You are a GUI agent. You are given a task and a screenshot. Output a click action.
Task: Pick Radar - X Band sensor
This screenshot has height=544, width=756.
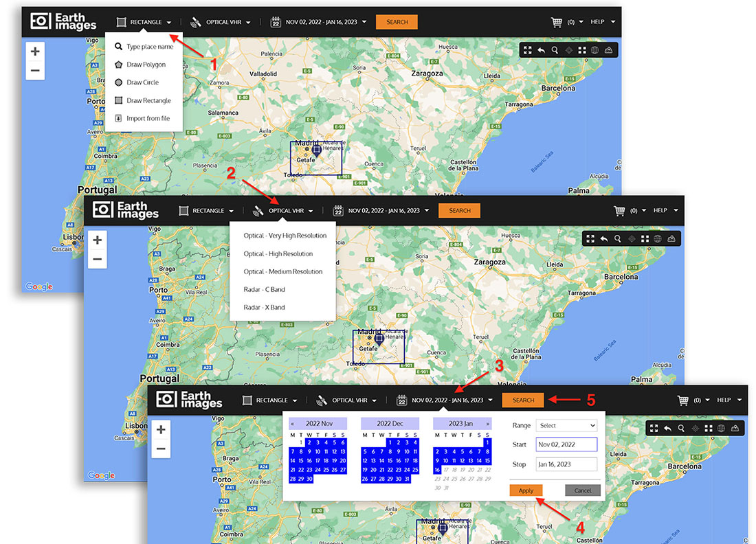(264, 307)
